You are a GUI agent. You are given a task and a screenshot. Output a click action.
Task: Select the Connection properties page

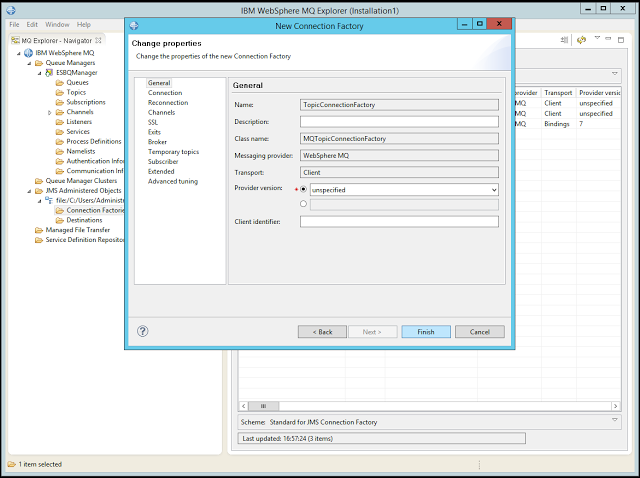click(x=165, y=93)
